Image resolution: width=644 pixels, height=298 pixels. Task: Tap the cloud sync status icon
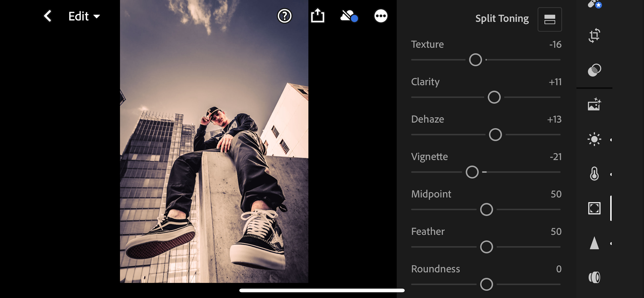tap(349, 16)
